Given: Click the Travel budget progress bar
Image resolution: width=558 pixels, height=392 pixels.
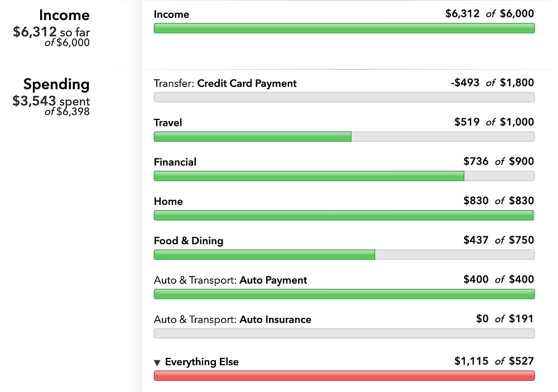Looking at the screenshot, I should click(344, 137).
